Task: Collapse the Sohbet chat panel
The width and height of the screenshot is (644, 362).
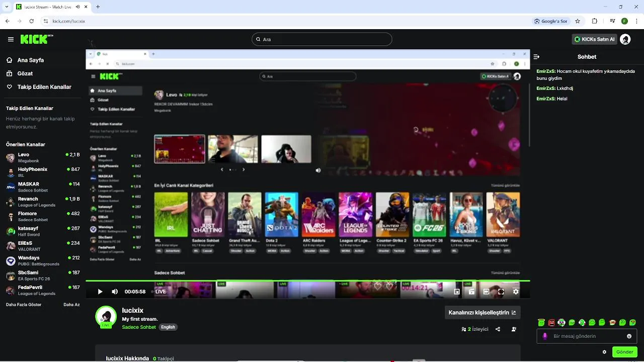Action: click(x=536, y=57)
